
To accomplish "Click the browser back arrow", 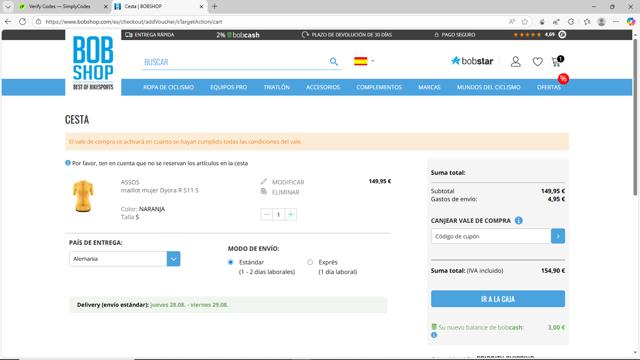I will (x=8, y=22).
